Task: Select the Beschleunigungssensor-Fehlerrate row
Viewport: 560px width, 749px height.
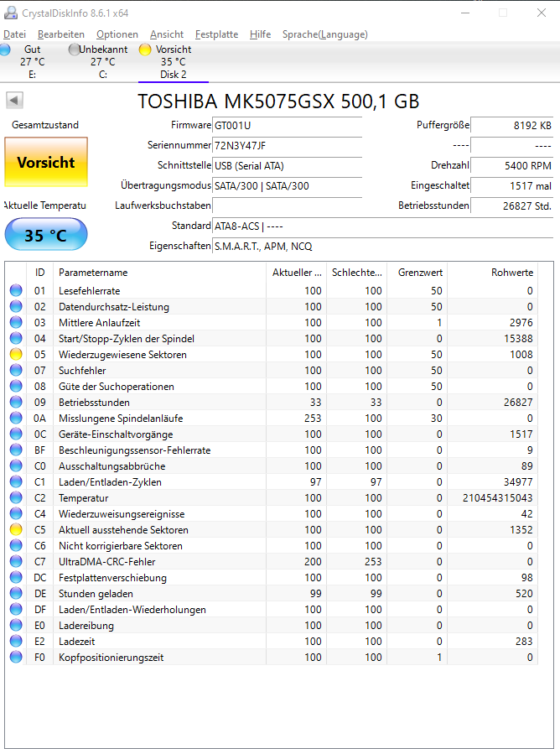Action: (272, 450)
